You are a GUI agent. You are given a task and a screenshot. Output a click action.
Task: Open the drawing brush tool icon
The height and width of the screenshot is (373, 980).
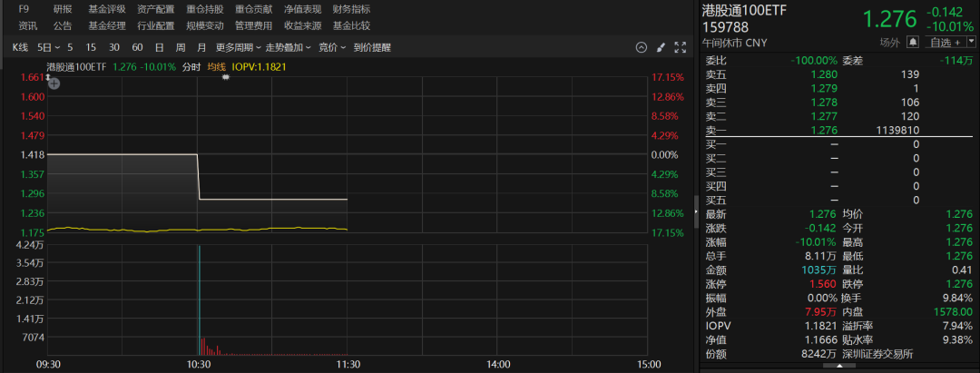coord(660,47)
